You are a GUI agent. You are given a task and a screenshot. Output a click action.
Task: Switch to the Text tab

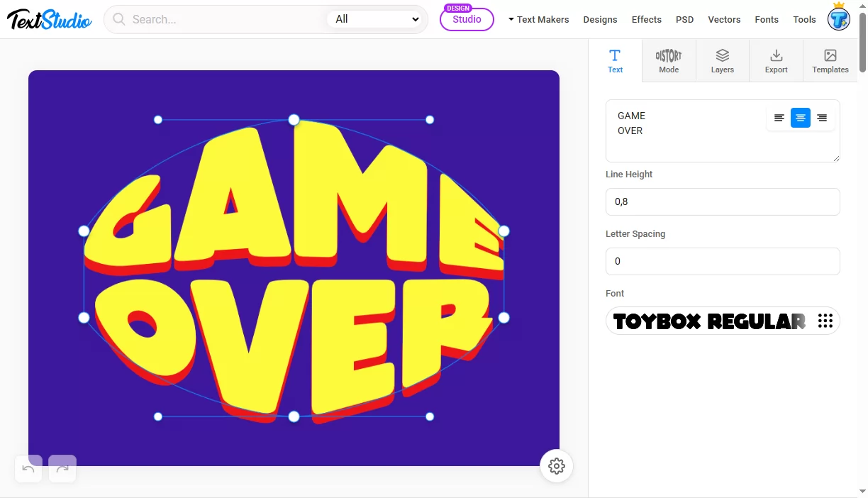[x=615, y=61]
